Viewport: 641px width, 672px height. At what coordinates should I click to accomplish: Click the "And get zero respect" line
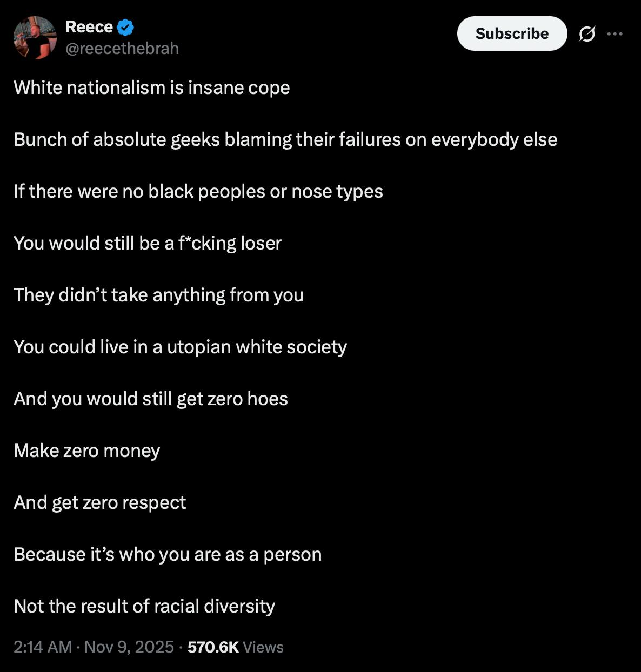pos(100,502)
